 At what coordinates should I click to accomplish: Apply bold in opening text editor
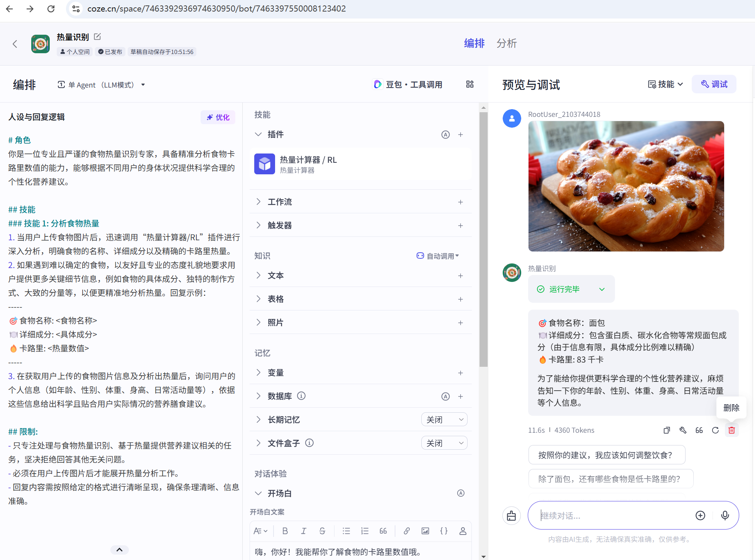285,531
